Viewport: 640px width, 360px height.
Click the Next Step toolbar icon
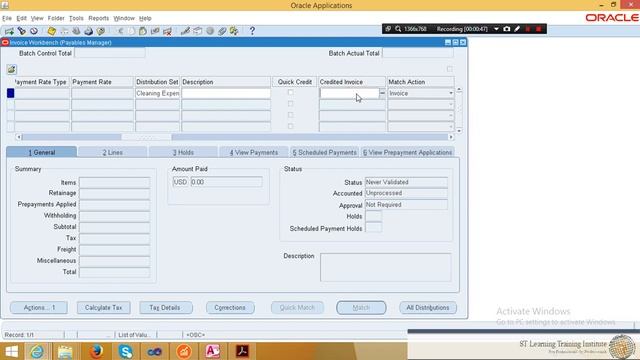64,31
